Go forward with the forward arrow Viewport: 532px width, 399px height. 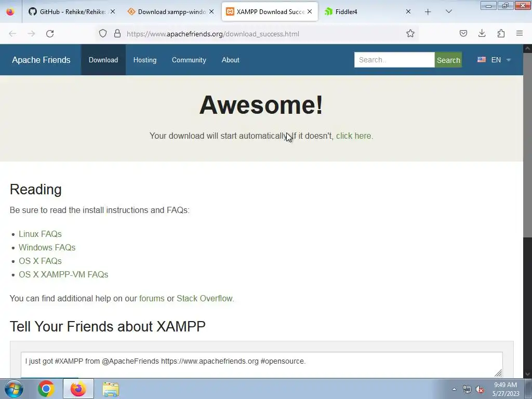[x=31, y=34]
